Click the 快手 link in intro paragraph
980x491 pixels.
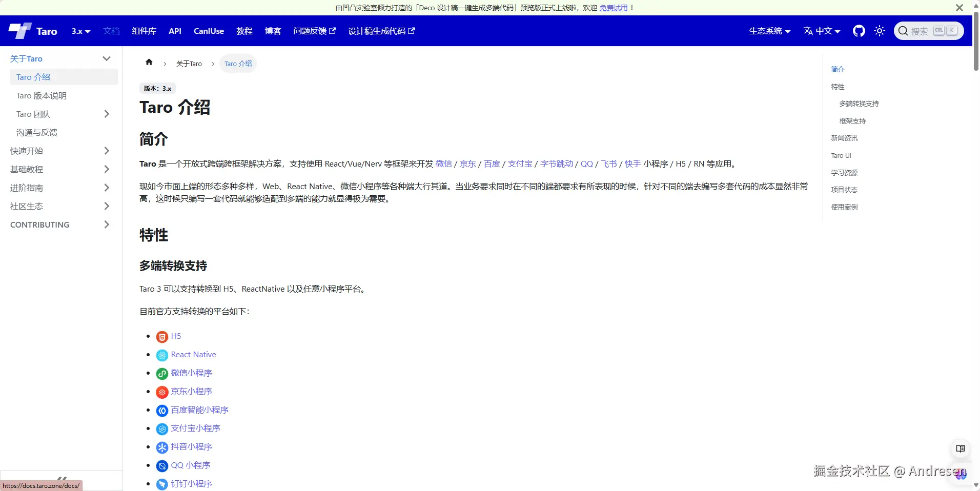(633, 163)
